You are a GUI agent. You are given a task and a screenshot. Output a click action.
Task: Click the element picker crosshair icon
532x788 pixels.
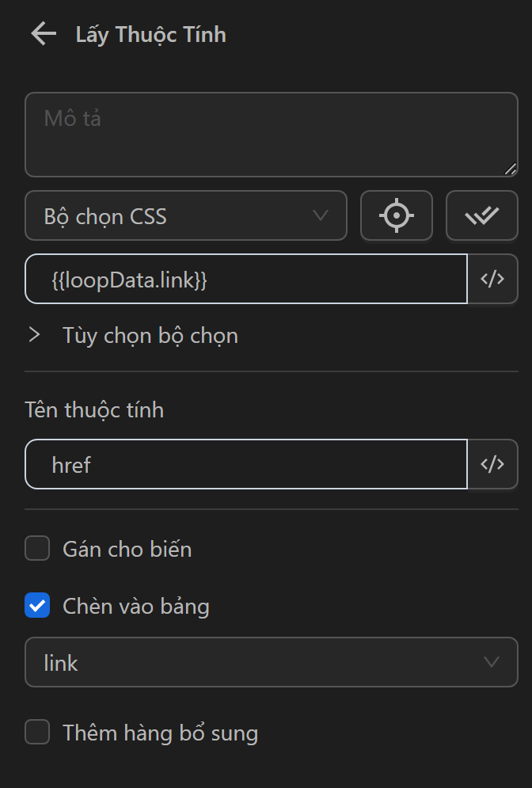point(397,215)
